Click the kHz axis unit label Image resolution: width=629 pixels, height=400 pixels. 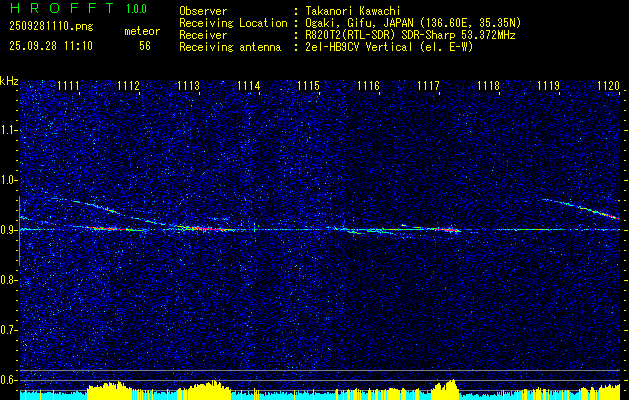point(9,81)
